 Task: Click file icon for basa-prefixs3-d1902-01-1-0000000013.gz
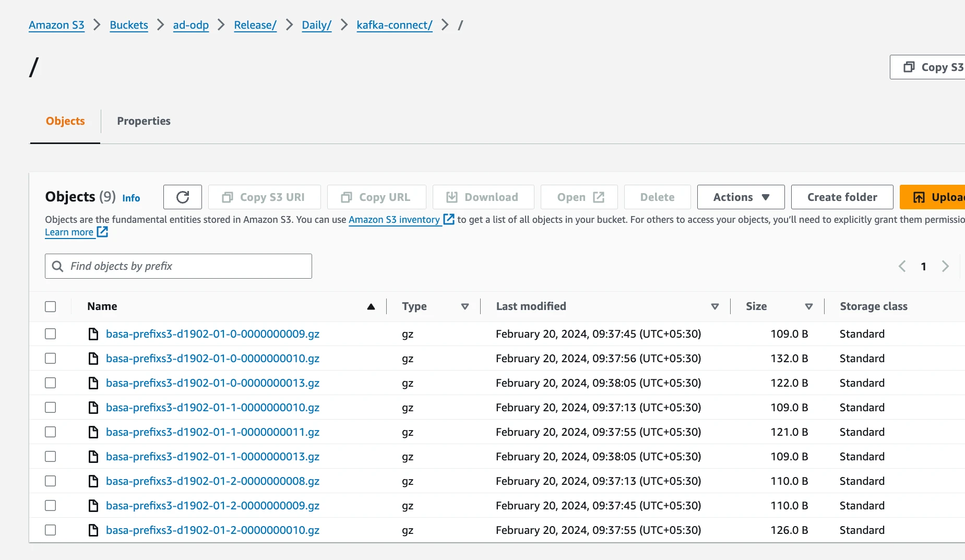tap(93, 457)
